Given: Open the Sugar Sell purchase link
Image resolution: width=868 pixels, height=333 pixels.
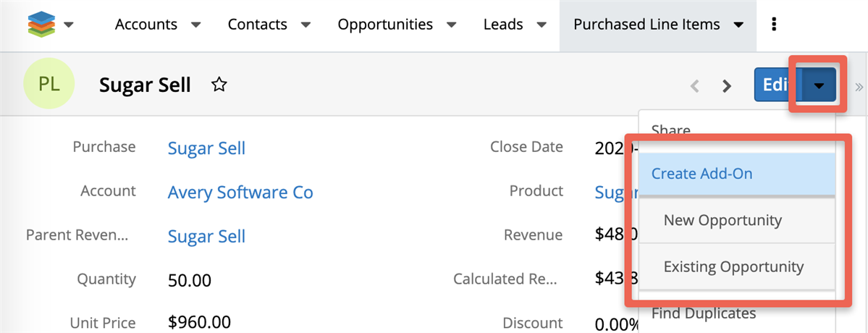Looking at the screenshot, I should (x=206, y=148).
